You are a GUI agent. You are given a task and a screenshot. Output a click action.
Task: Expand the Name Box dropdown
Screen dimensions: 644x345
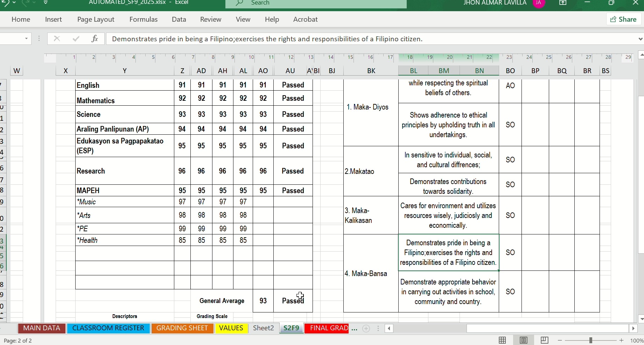click(27, 38)
